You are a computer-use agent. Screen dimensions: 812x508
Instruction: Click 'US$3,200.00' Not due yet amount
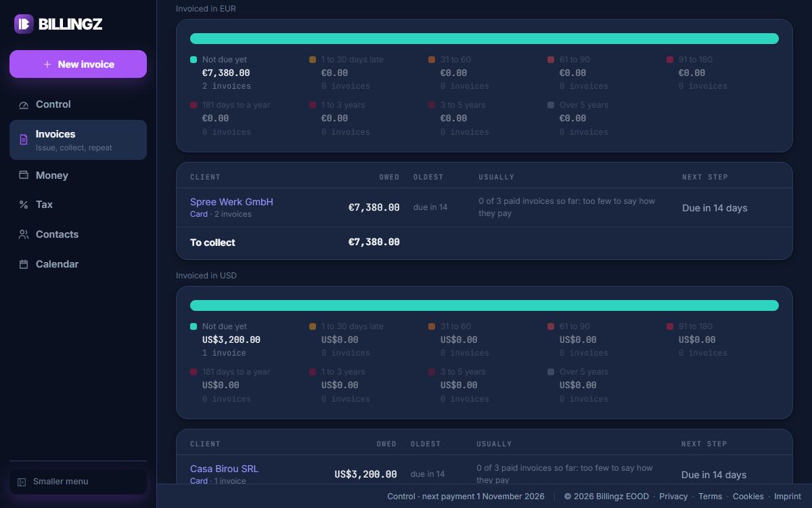231,339
